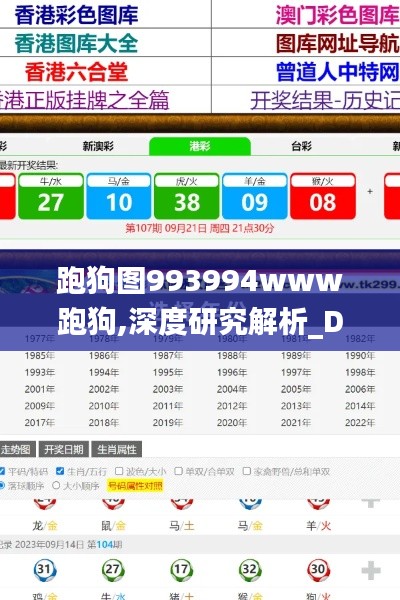Click the 龙/金 label

pos(45,526)
